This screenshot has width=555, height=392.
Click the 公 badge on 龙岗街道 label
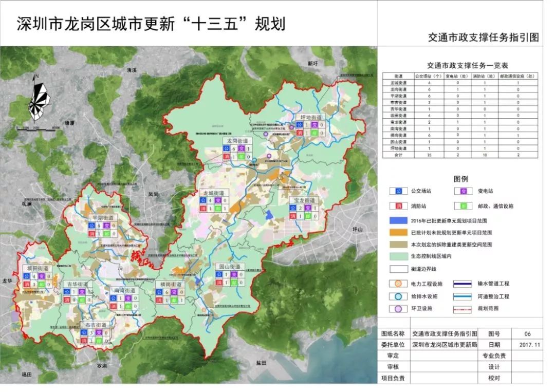click(227, 148)
